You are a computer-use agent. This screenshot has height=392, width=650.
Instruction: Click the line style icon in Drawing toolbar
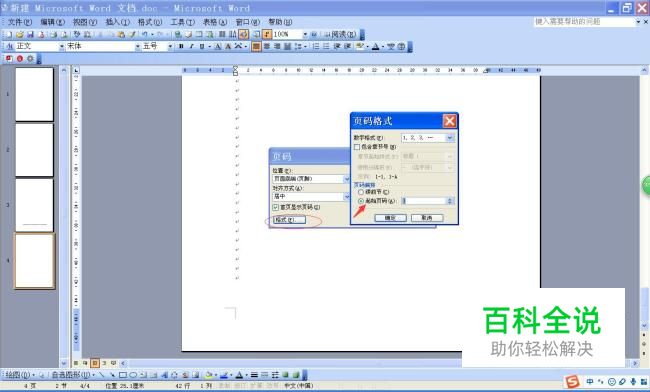254,375
